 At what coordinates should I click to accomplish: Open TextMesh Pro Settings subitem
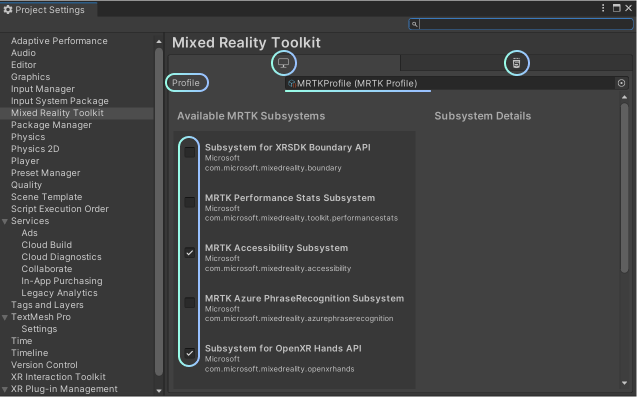39,329
